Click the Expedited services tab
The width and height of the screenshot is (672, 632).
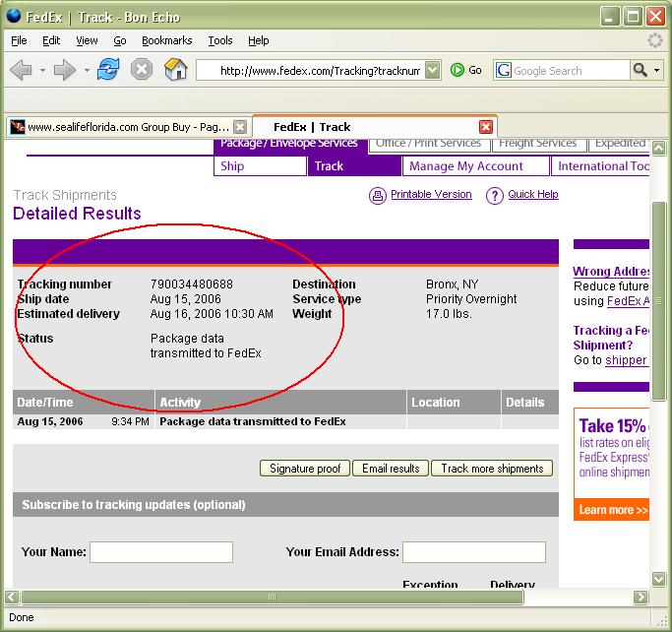[619, 145]
